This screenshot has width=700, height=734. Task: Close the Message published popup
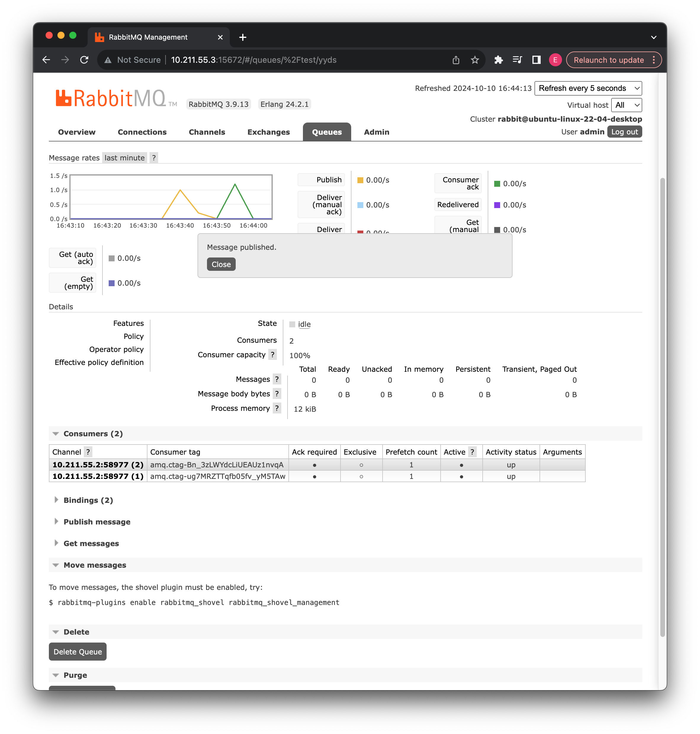point(221,264)
